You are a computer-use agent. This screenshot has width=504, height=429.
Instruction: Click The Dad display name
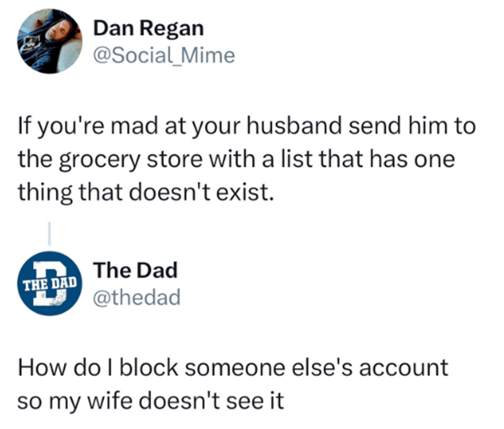(x=136, y=270)
